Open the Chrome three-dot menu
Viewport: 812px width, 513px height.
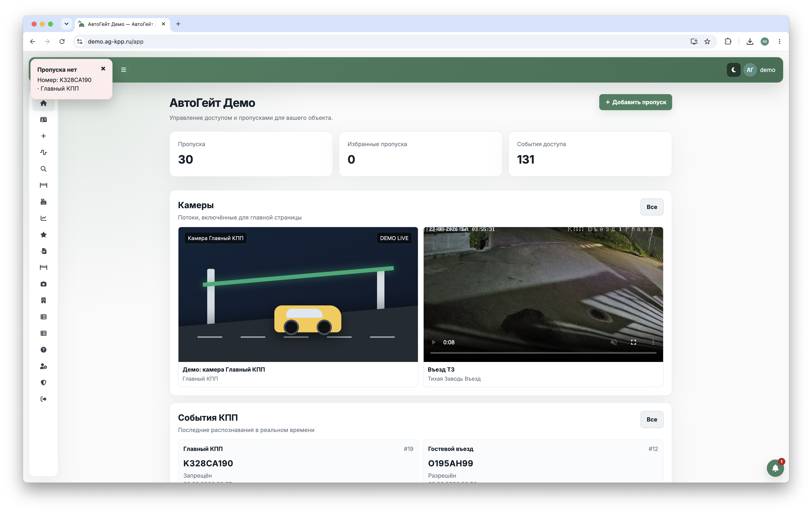(779, 42)
